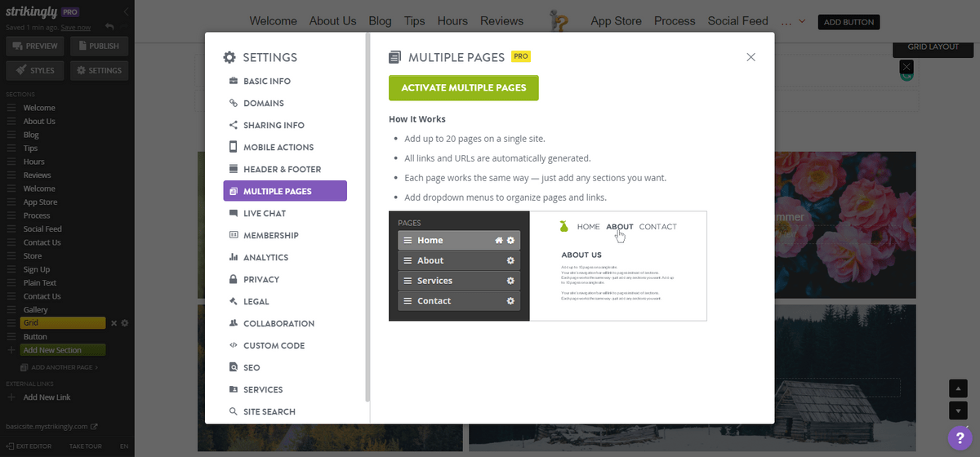Screen dimensions: 980x457
Task: Click the Services folder icon
Action: (234, 389)
